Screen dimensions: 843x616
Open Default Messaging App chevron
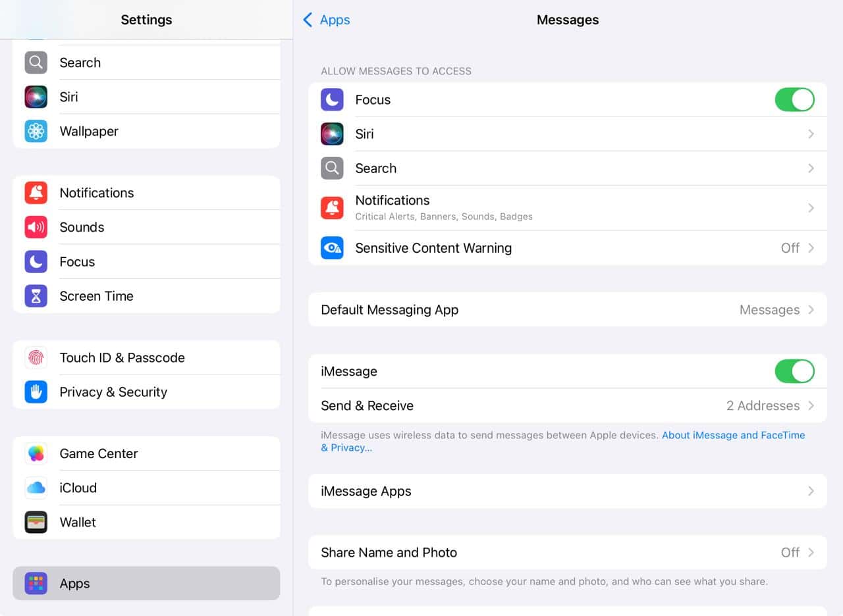811,309
